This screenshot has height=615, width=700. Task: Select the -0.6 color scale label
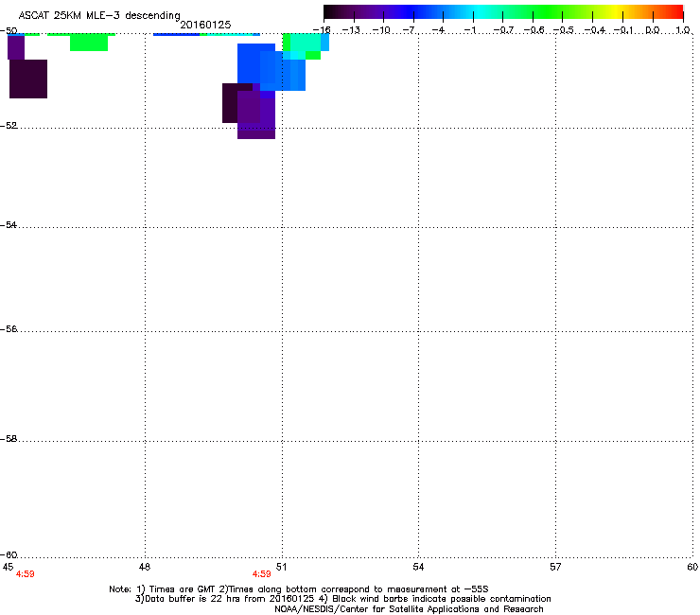tap(534, 30)
